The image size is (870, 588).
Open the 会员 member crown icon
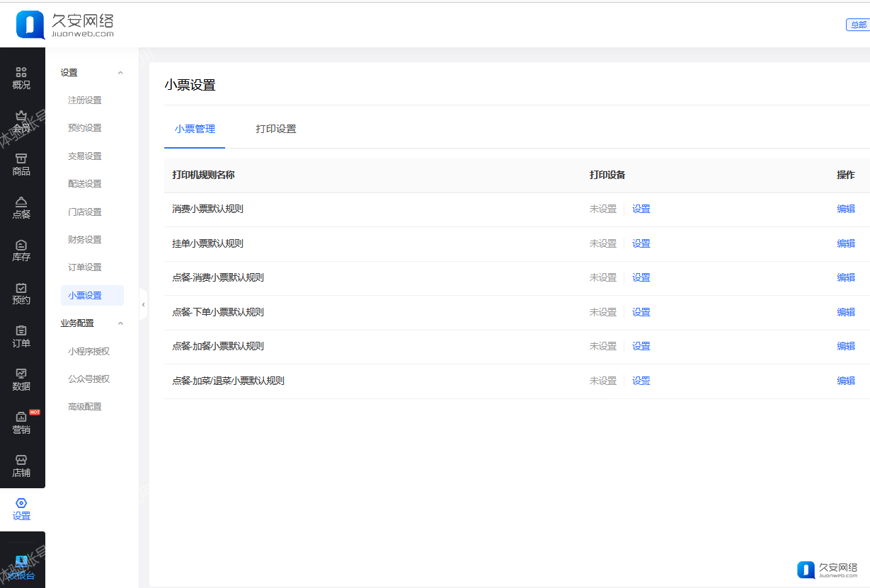[21, 115]
